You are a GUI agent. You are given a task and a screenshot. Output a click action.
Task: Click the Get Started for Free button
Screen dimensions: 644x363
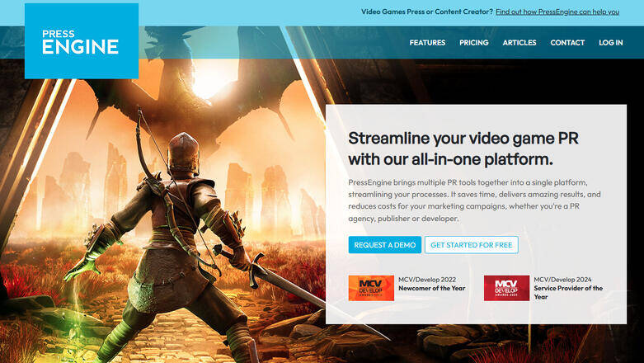472,245
